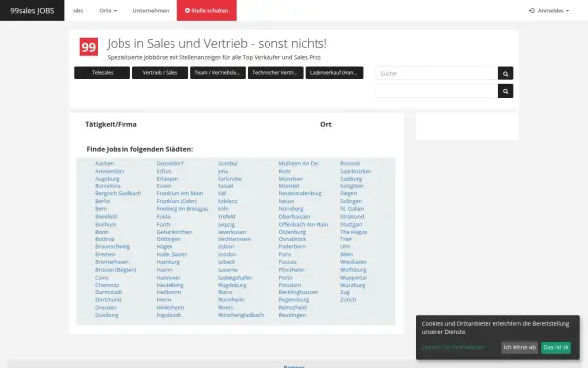Open jobs in Offenbach Am Main
The image size is (588, 368).
(x=304, y=224)
